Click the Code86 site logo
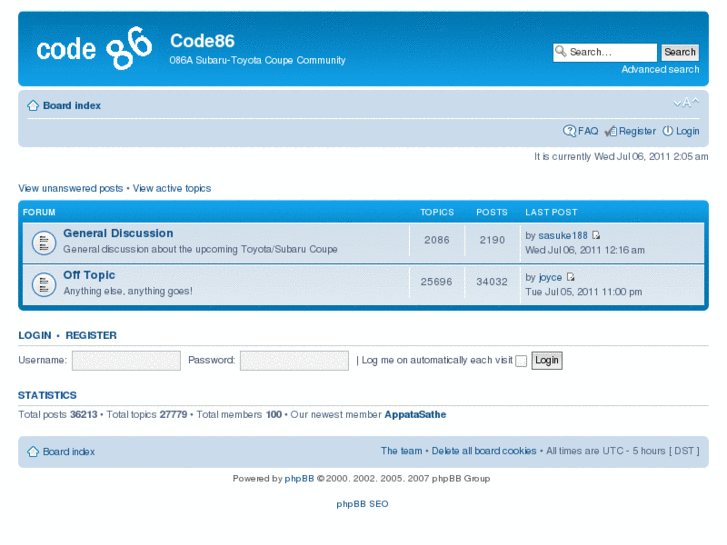This screenshot has height=545, width=727. [x=94, y=48]
